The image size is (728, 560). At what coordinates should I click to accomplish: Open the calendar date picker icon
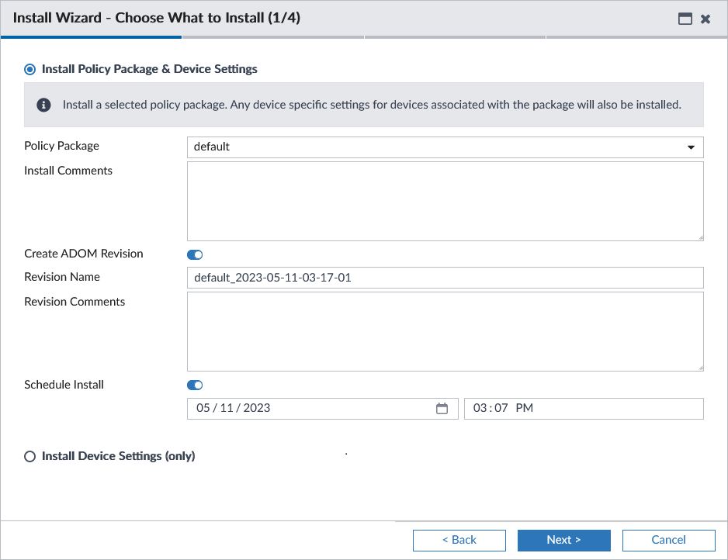tap(442, 408)
